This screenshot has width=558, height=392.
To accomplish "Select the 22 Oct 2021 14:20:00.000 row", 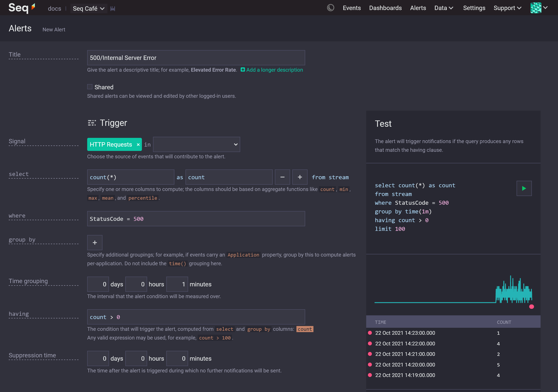I will (x=453, y=365).
